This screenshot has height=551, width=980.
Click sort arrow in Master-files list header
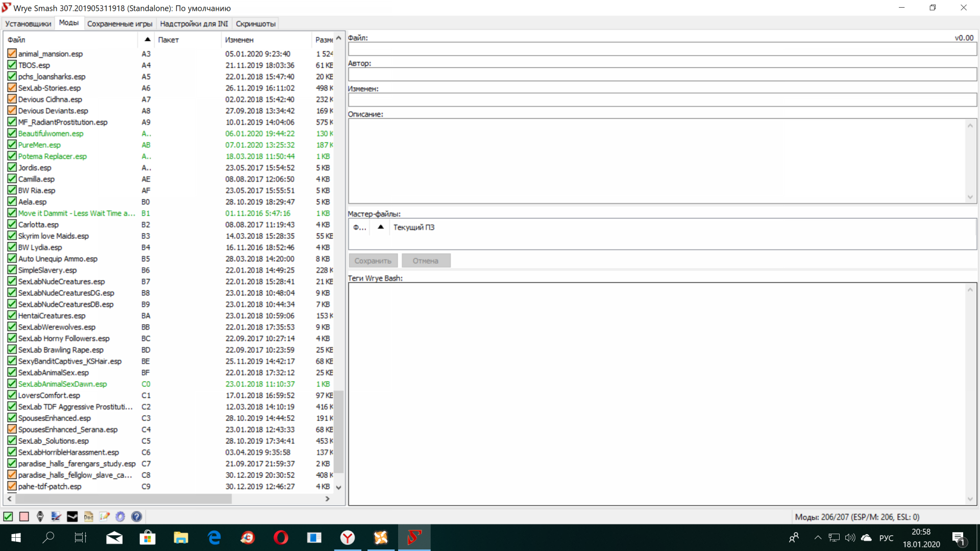pyautogui.click(x=380, y=227)
